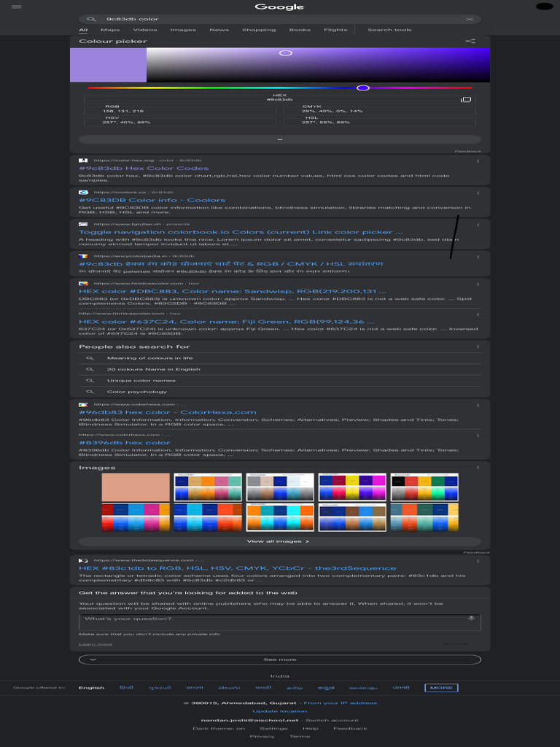560x747 pixels.
Task: Click the Coolors favicon
Action: (83, 193)
